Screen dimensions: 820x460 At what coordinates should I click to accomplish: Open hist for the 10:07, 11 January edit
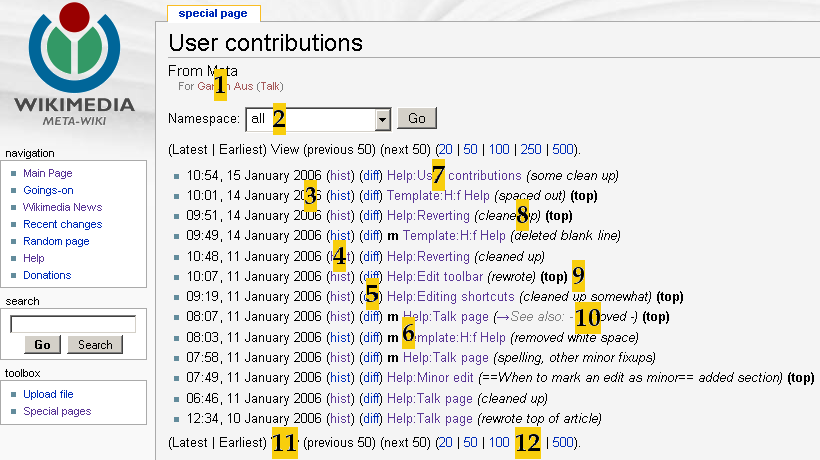coord(340,277)
